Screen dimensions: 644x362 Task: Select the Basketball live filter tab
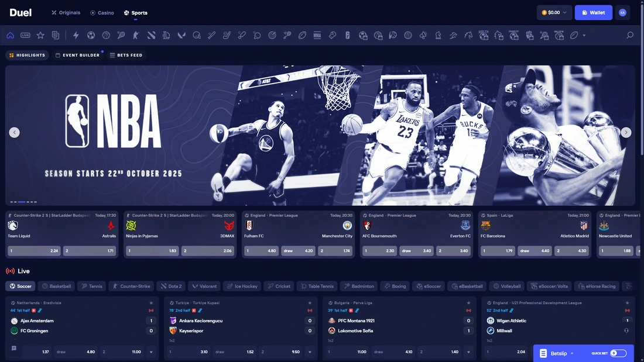click(57, 286)
